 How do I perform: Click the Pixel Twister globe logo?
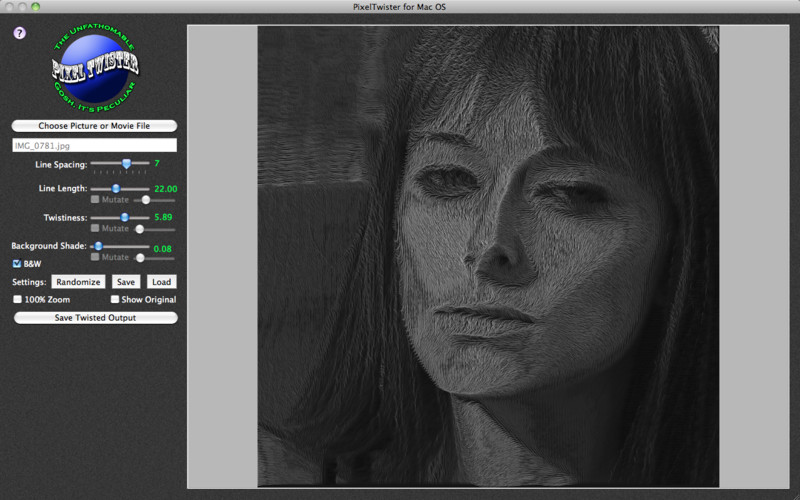tap(95, 67)
